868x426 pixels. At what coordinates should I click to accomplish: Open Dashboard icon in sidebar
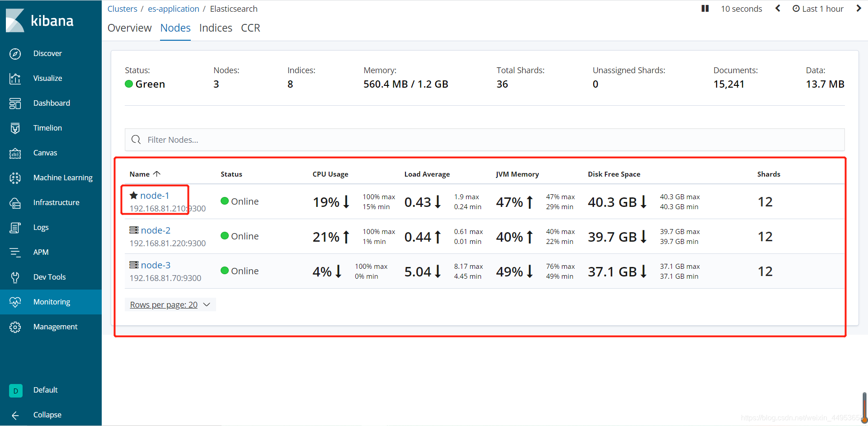pos(15,103)
